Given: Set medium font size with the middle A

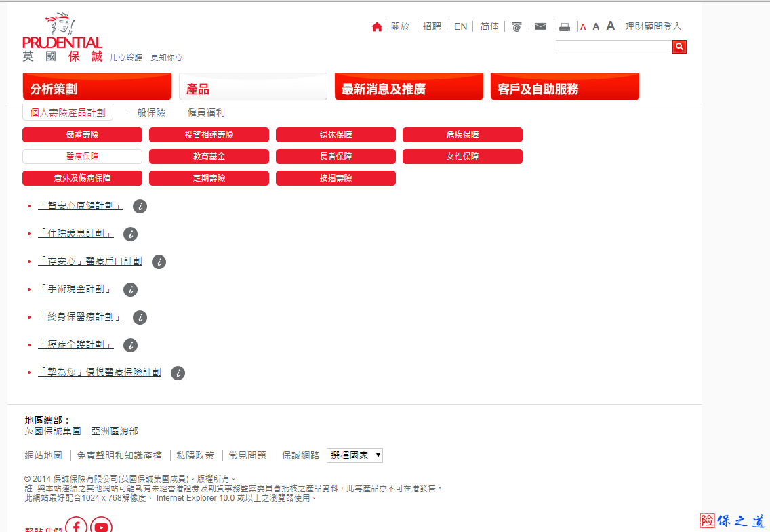Looking at the screenshot, I should pyautogui.click(x=596, y=26).
